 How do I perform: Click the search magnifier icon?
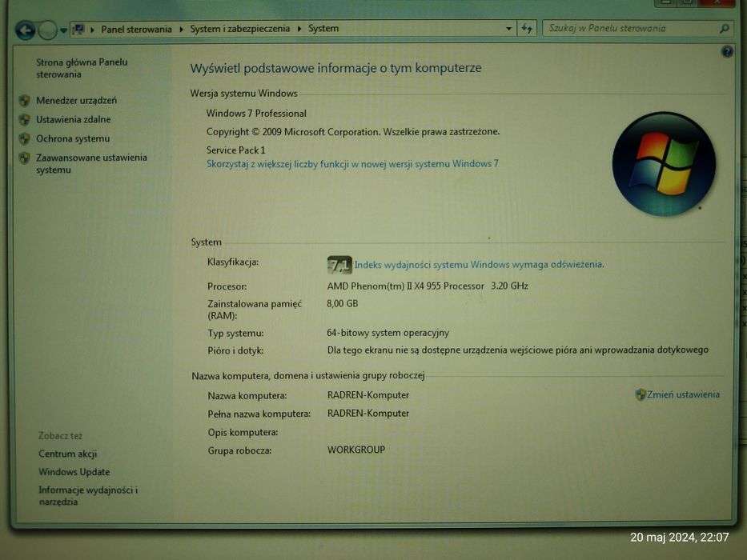pos(724,29)
